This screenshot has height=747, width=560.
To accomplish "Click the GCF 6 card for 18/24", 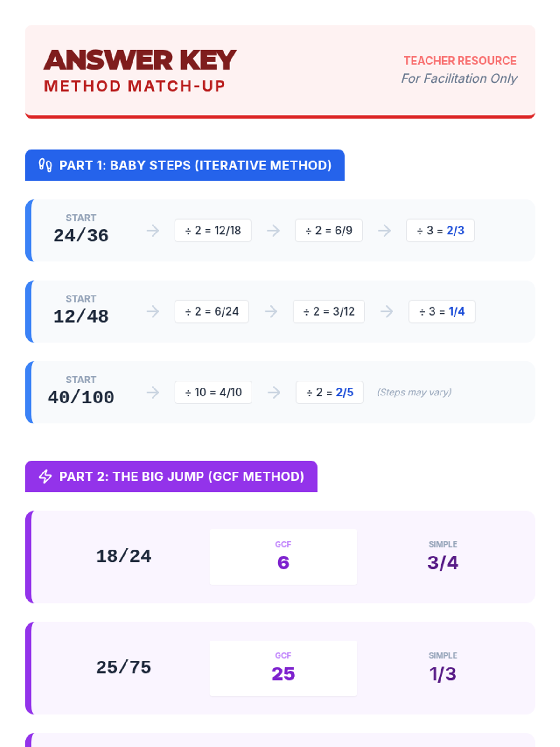I will [x=283, y=557].
